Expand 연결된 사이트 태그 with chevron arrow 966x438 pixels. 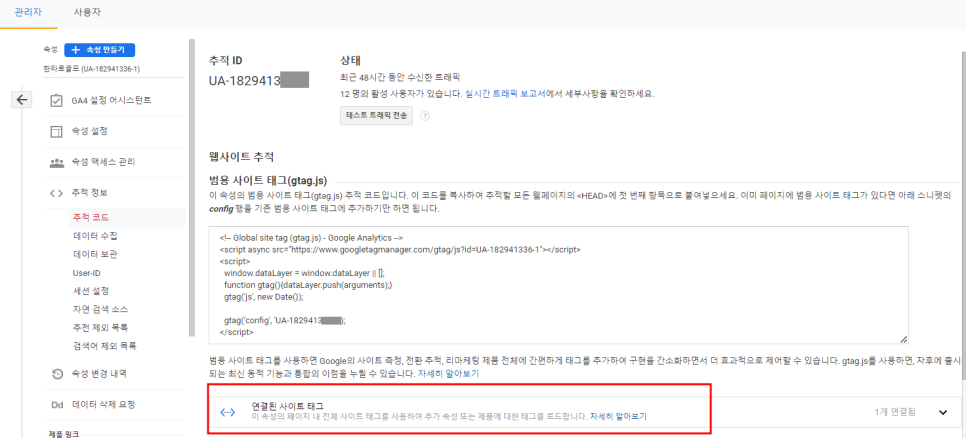(943, 413)
